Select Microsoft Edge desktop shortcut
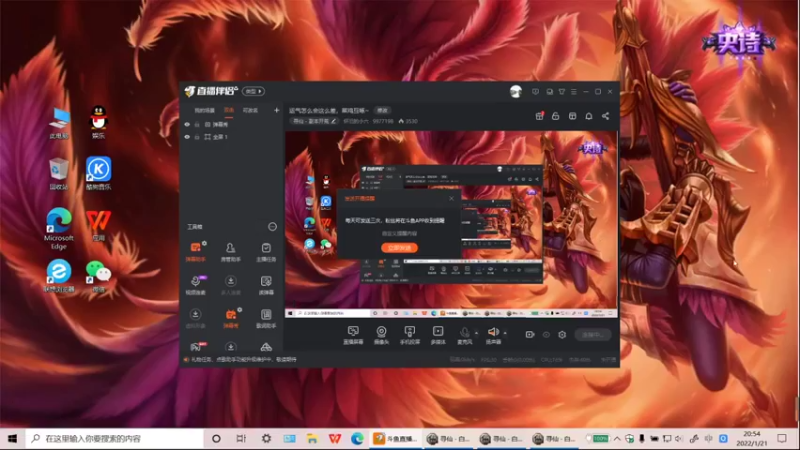This screenshot has width=800, height=450. click(59, 229)
